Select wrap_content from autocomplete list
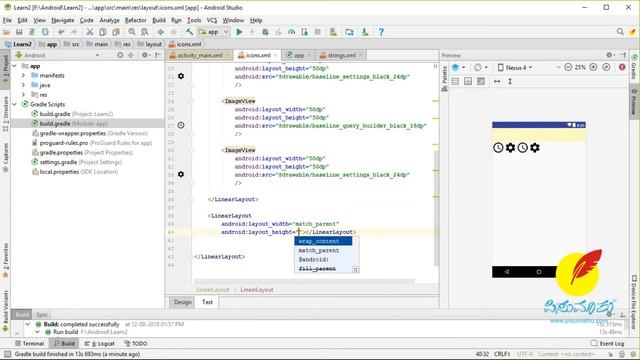Image resolution: width=640 pixels, height=360 pixels. (x=323, y=241)
